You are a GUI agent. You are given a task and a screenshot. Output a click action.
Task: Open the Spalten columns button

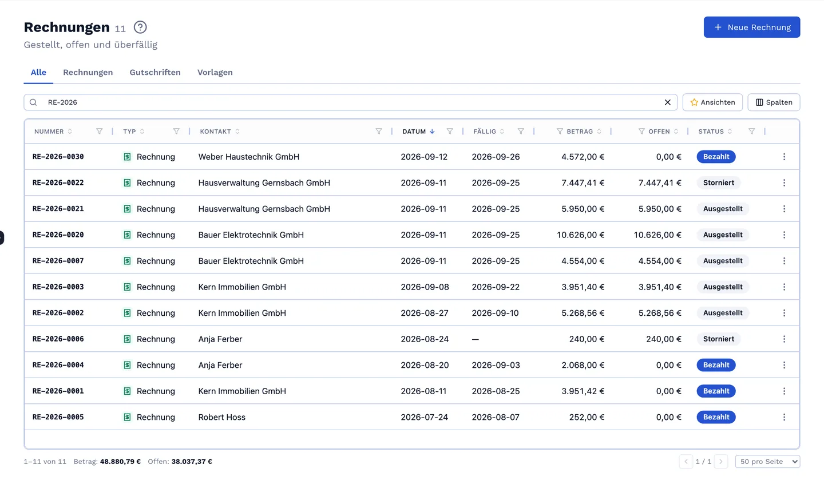click(x=774, y=102)
